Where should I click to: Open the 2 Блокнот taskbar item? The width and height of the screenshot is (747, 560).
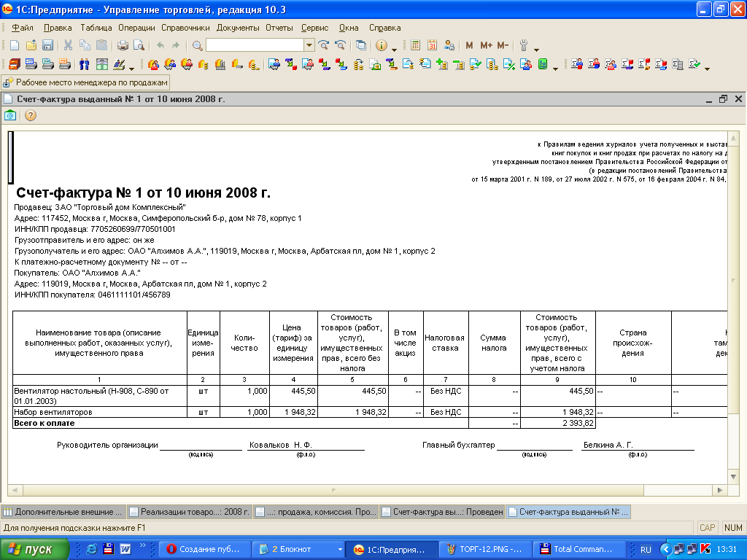tap(298, 549)
